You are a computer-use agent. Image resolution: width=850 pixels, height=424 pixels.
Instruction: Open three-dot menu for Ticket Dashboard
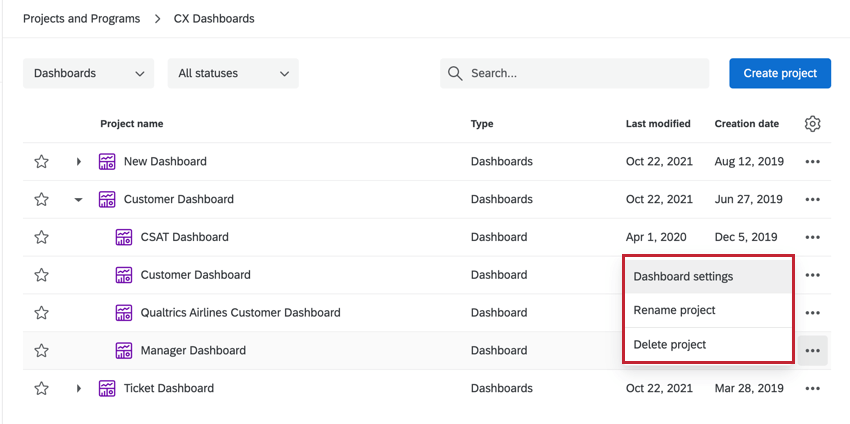[812, 388]
